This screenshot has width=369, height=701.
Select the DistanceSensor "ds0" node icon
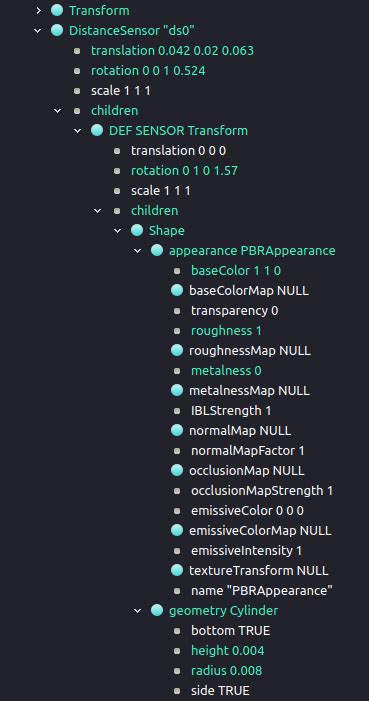(57, 30)
